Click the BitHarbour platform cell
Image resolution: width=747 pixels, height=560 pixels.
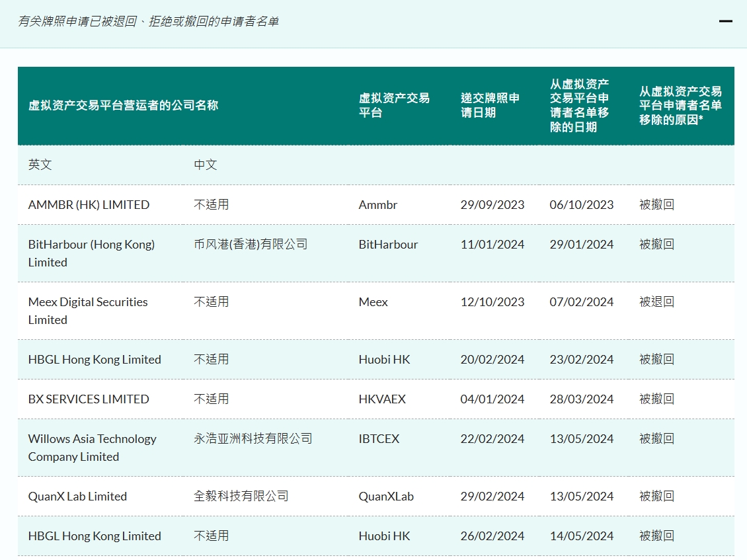coord(388,244)
